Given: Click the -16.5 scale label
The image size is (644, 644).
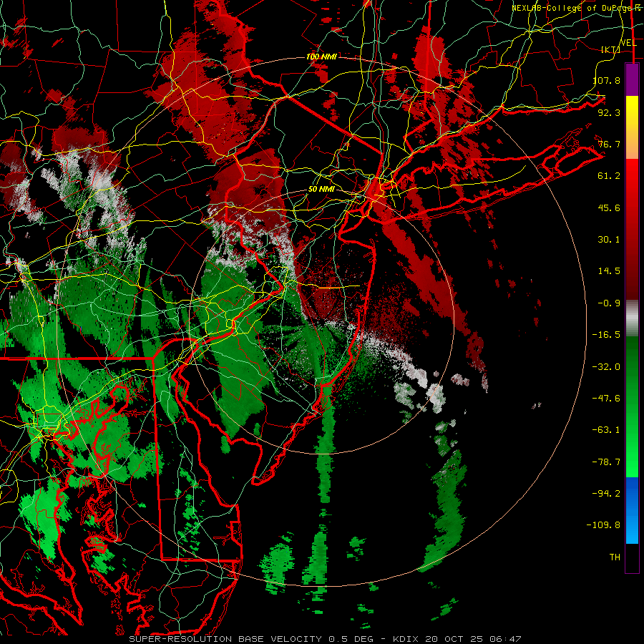Looking at the screenshot, I should 606,335.
